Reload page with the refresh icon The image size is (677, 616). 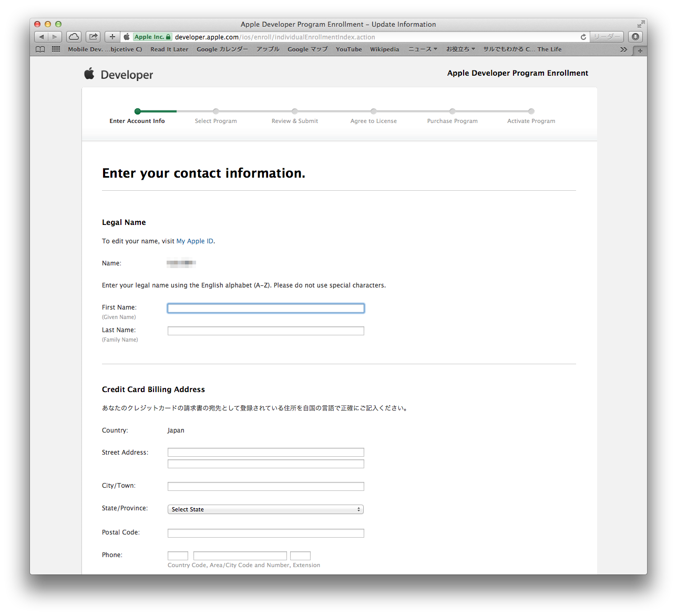click(x=583, y=37)
